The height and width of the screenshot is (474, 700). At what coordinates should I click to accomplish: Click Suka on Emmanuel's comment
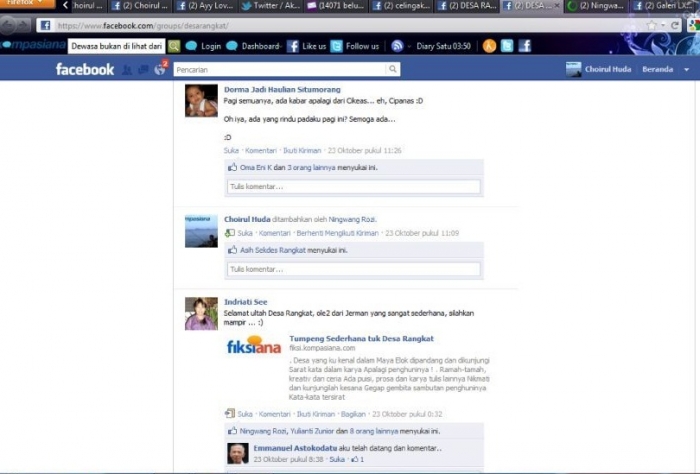[337, 459]
